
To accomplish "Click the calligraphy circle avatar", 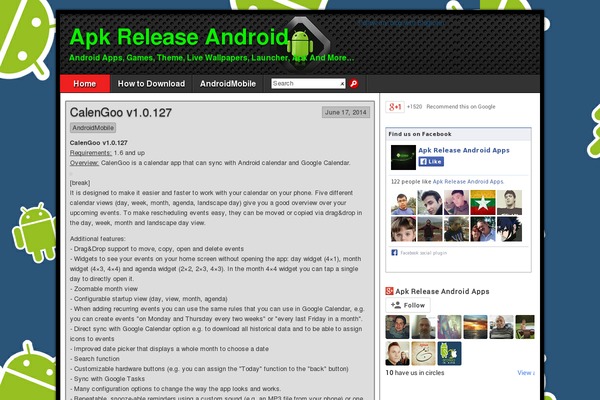I will click(423, 353).
